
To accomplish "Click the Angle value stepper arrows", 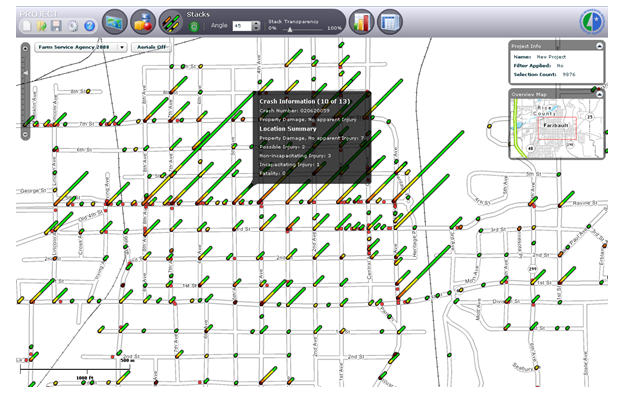I will click(256, 26).
